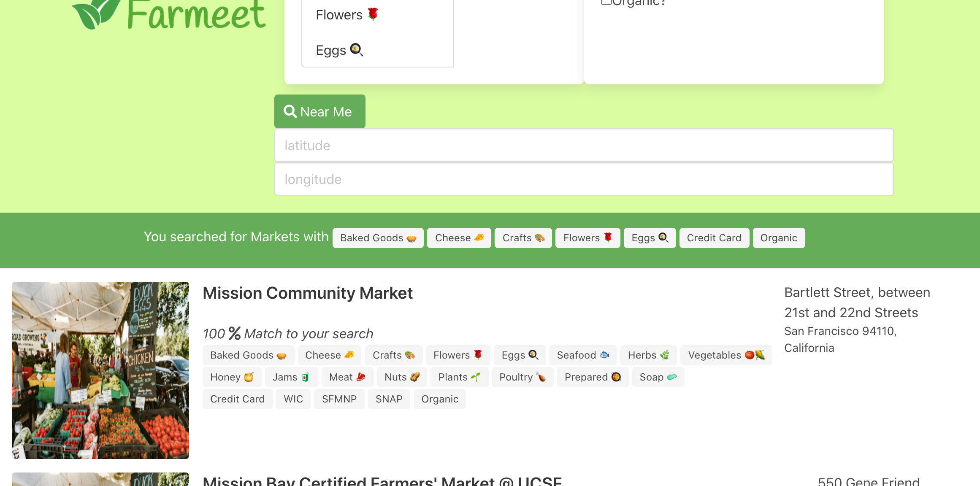Click the Credit Card tag in search summary
980x486 pixels.
point(714,238)
